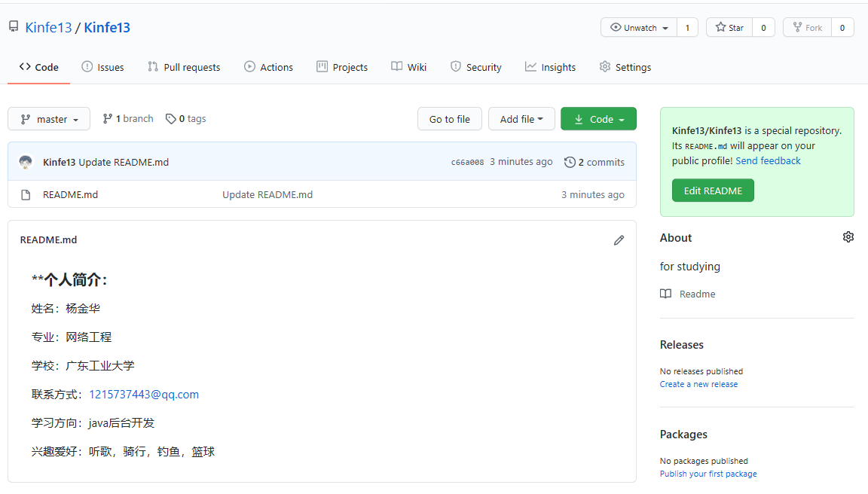Open the Kinfe13 owner profile link

(x=49, y=27)
